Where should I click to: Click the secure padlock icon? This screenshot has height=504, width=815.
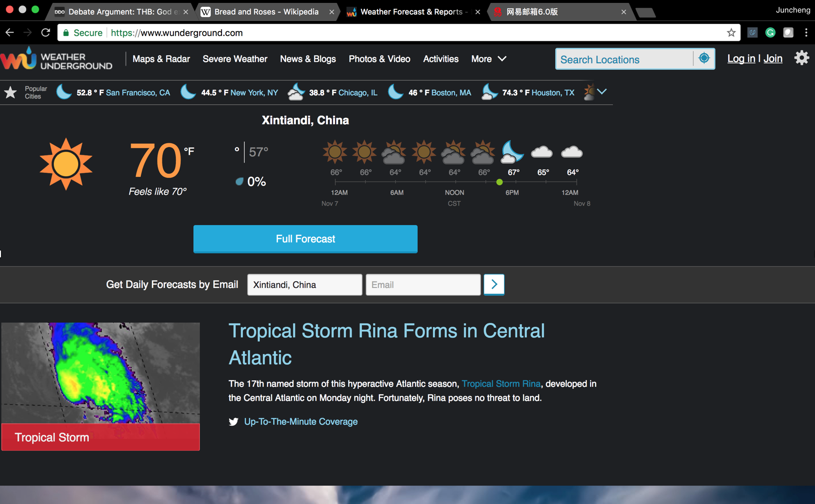point(66,33)
